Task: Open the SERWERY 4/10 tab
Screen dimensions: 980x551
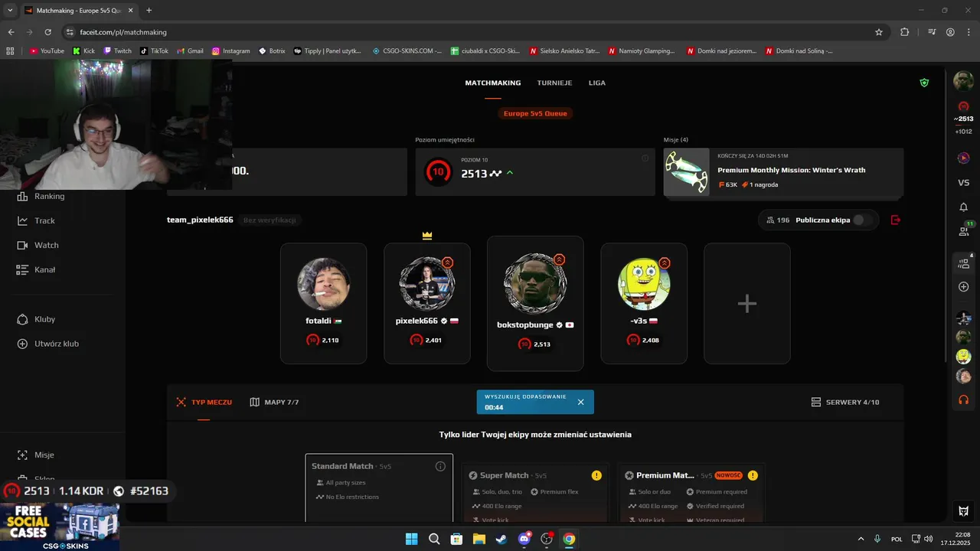Action: 845,402
